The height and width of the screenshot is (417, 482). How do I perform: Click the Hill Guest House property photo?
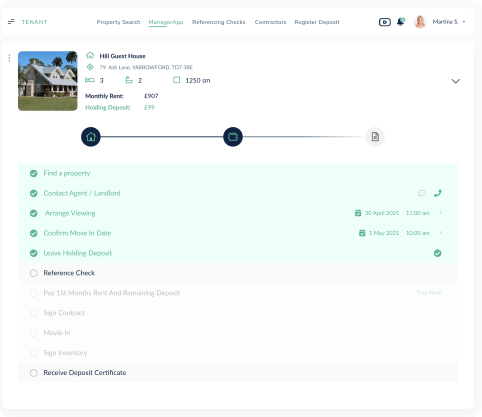coord(48,81)
